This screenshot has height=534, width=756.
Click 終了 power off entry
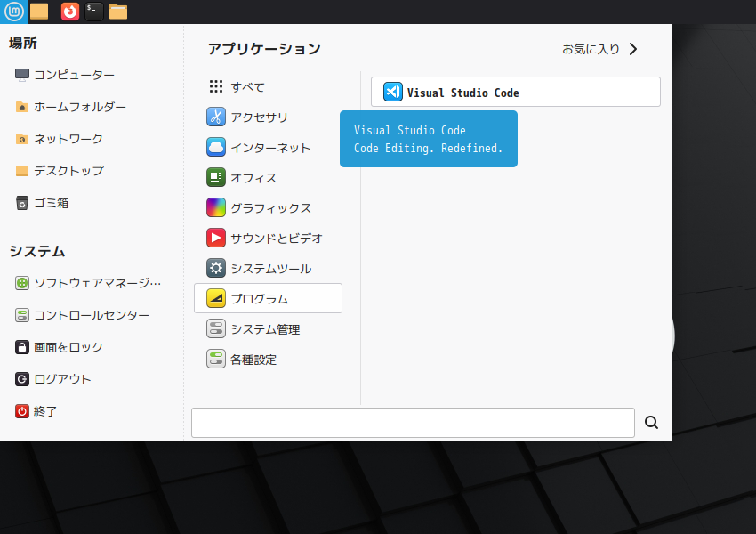36,411
